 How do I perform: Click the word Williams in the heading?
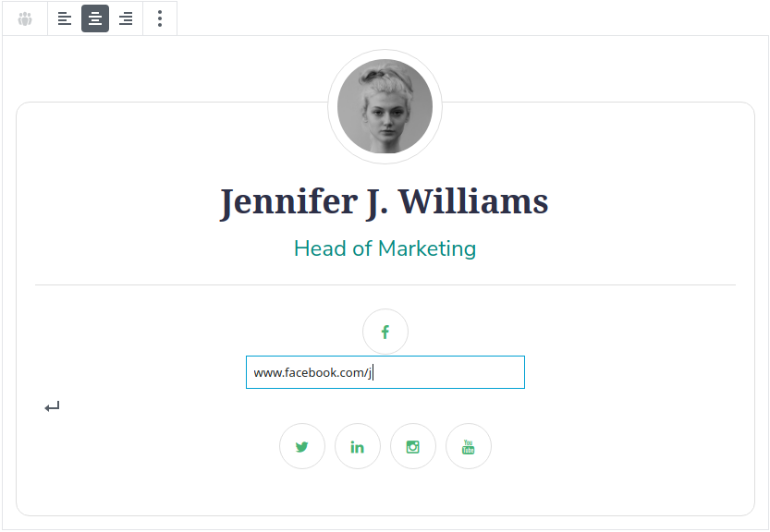473,201
